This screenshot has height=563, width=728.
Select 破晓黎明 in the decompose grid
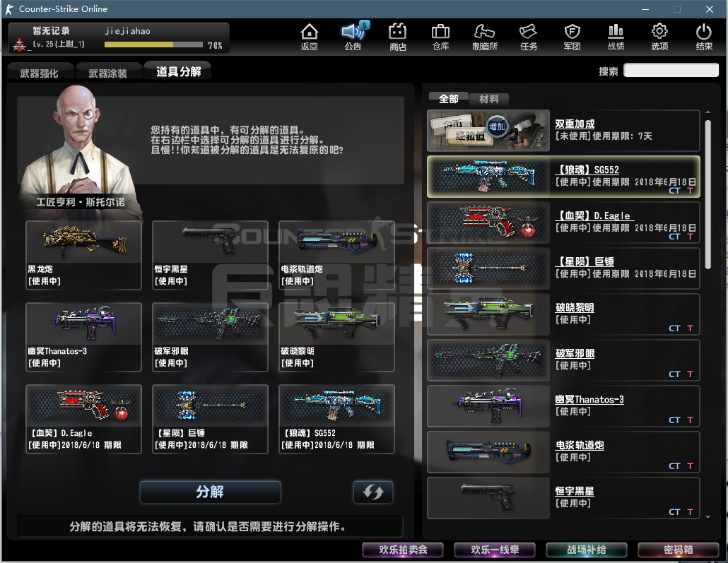[x=336, y=338]
